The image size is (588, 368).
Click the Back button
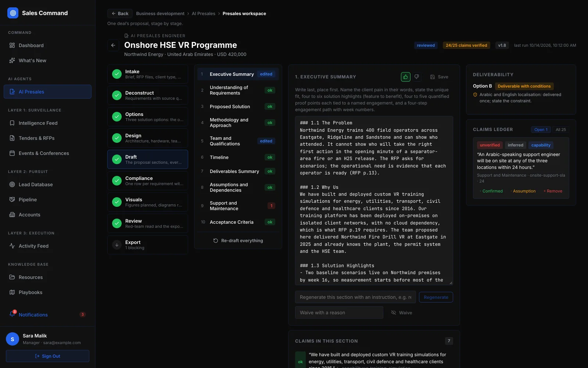coord(120,14)
